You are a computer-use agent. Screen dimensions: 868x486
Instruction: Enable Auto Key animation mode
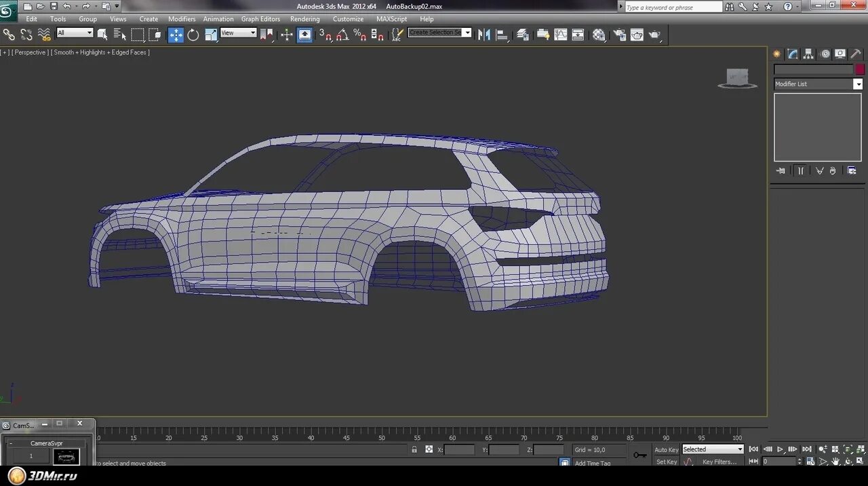(666, 449)
